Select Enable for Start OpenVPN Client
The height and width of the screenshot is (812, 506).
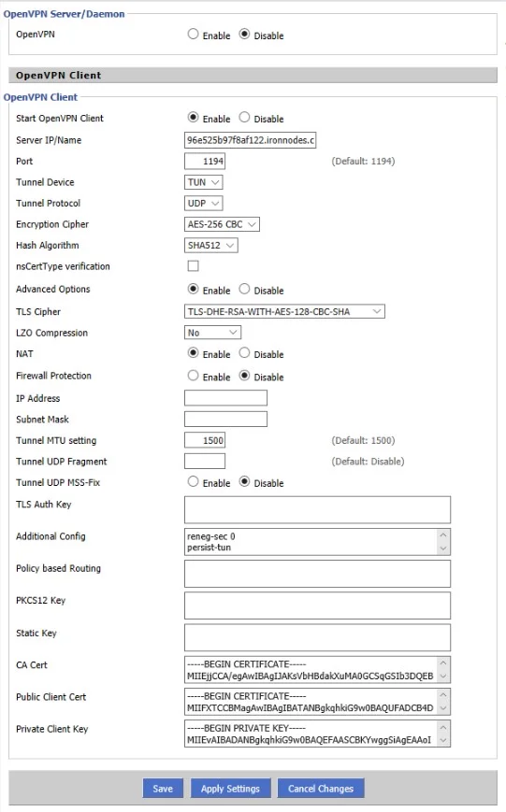[x=193, y=118]
